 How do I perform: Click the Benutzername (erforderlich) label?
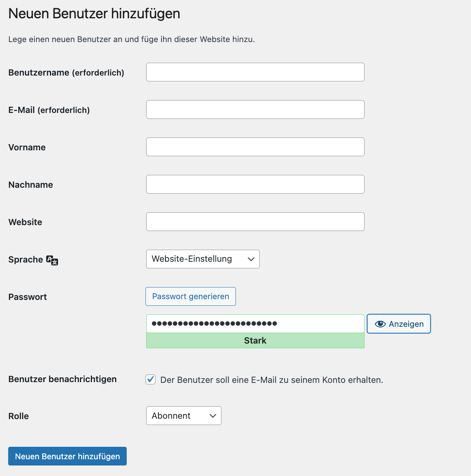pos(66,73)
